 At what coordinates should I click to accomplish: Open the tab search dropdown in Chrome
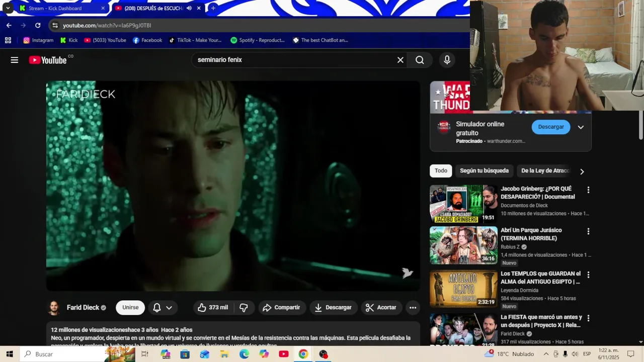click(8, 8)
